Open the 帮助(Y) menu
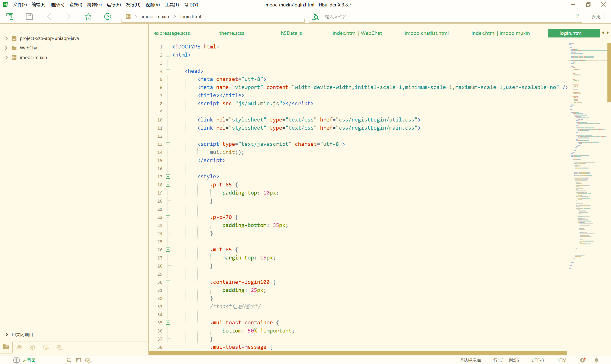 [x=191, y=5]
